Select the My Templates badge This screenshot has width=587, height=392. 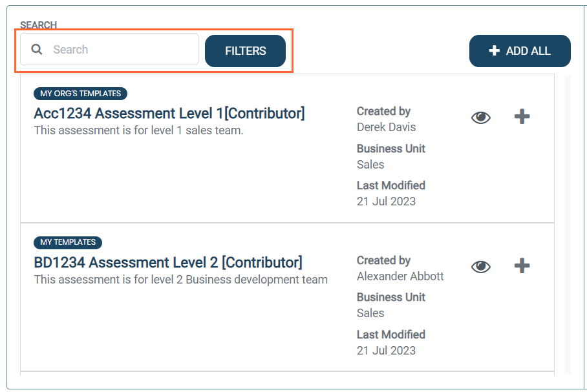68,242
